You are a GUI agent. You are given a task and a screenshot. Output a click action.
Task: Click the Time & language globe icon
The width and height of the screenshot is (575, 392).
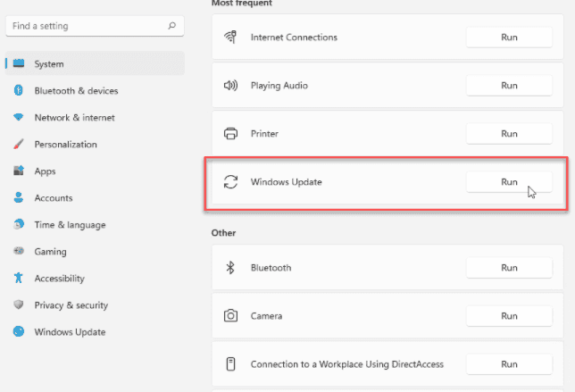19,224
